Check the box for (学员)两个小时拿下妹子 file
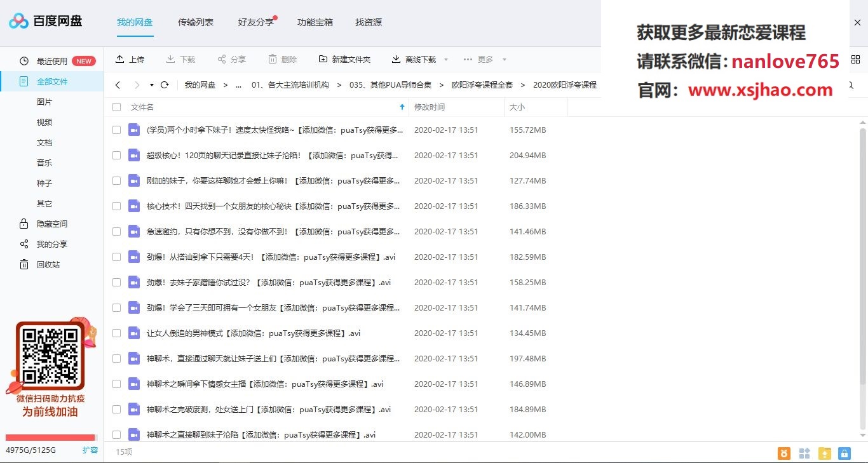Image resolution: width=868 pixels, height=463 pixels. point(116,130)
